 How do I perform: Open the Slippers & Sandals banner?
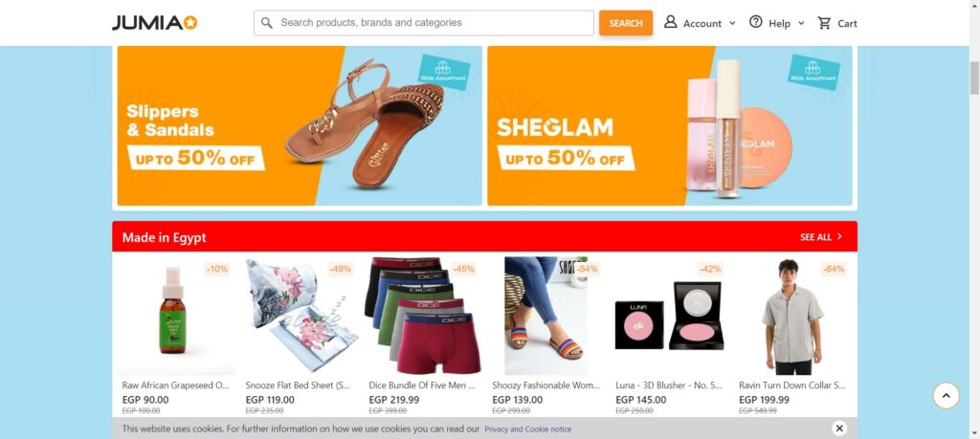tap(300, 125)
